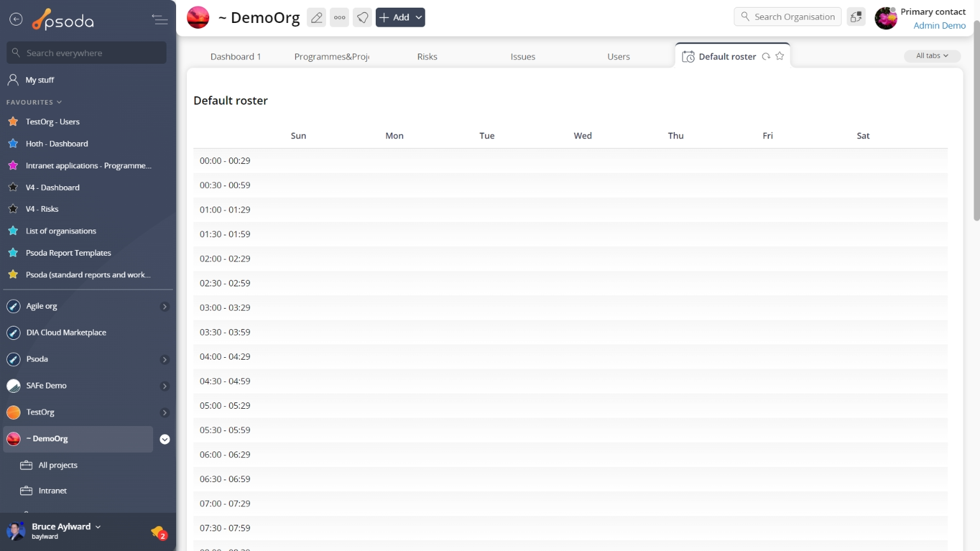
Task: Click the Search everywhere field
Action: 87,53
